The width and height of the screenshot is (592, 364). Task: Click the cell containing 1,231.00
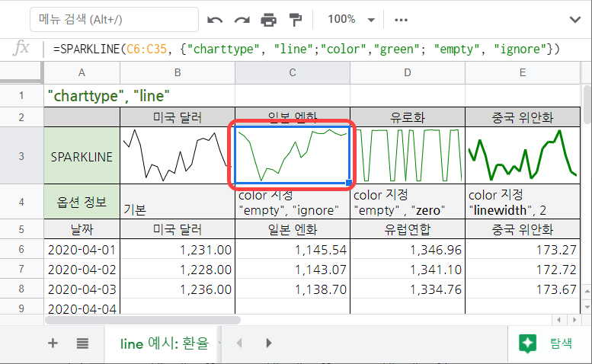[177, 249]
